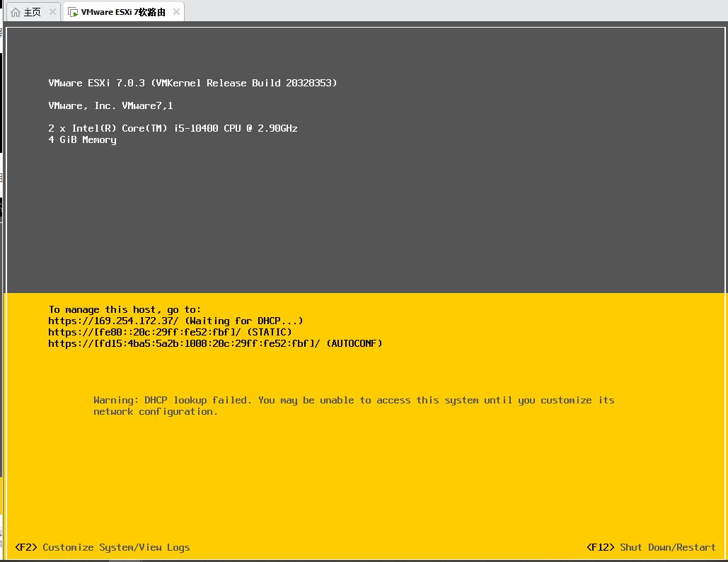Click the fe80 STATIC IPv6 address line
The height and width of the screenshot is (562, 728).
point(170,332)
